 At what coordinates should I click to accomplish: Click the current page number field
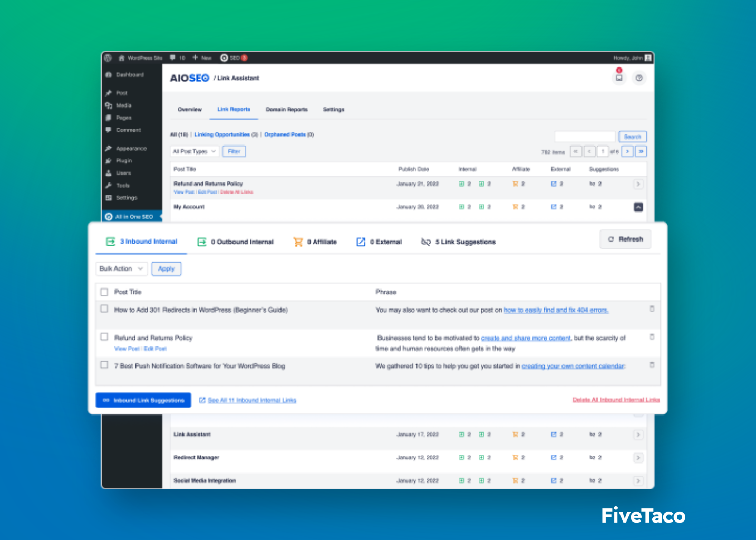click(603, 151)
